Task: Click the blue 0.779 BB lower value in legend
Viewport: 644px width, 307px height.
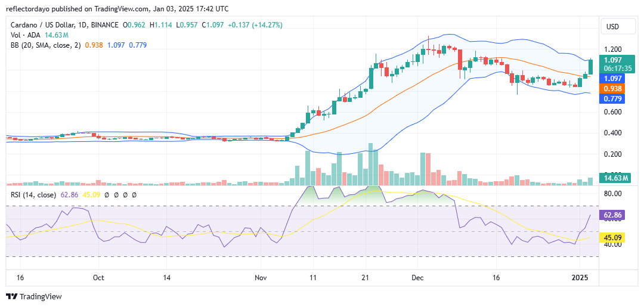Action: coord(138,45)
